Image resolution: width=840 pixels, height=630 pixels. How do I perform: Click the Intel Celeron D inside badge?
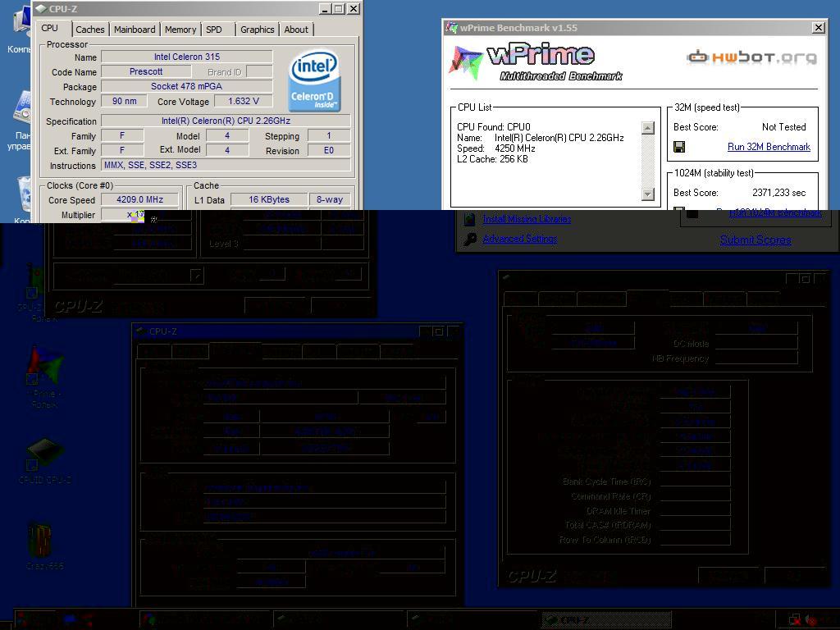click(314, 80)
